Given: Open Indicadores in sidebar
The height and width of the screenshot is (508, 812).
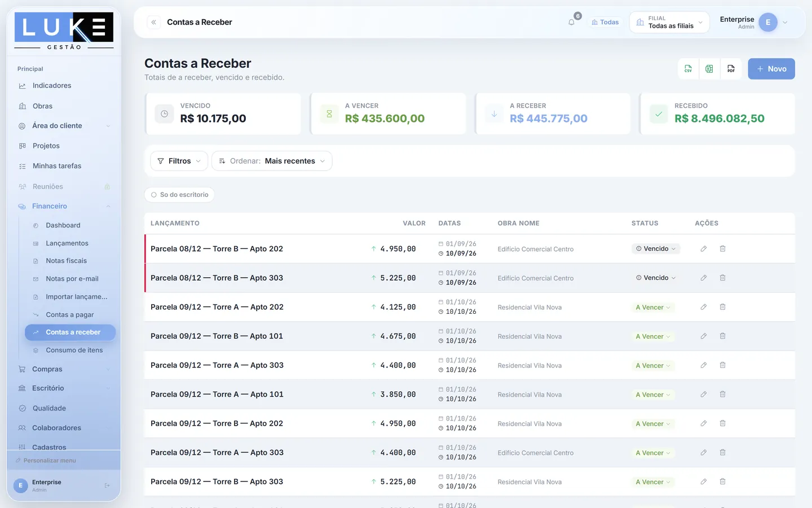Looking at the screenshot, I should point(64,86).
